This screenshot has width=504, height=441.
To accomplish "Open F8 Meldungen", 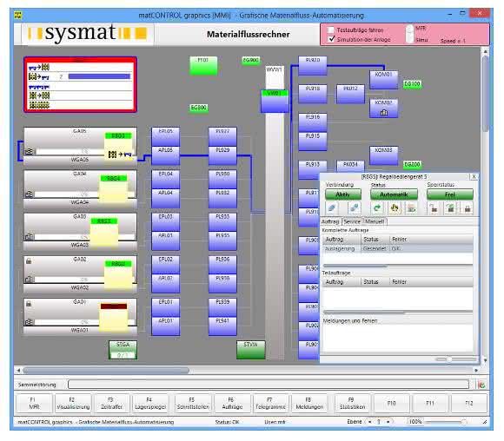I will (309, 403).
